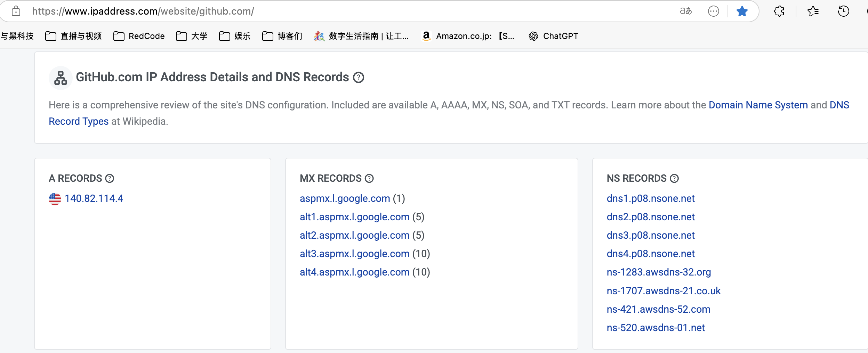The width and height of the screenshot is (868, 353).
Task: Follow the Domain Name System link
Action: pos(758,105)
